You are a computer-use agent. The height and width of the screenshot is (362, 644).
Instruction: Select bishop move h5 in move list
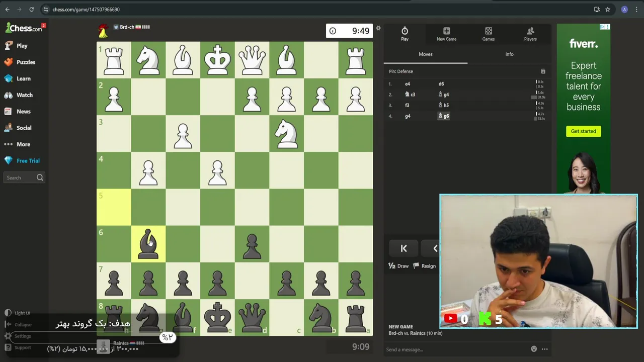443,105
